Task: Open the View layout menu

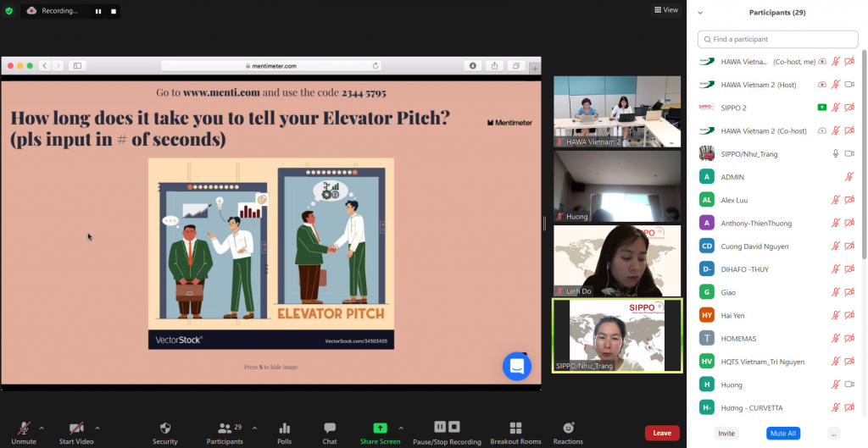Action: pyautogui.click(x=666, y=10)
